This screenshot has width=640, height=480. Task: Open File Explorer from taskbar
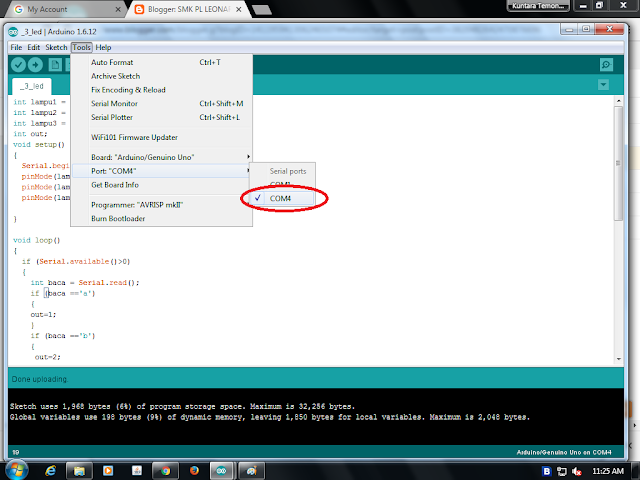(79, 471)
